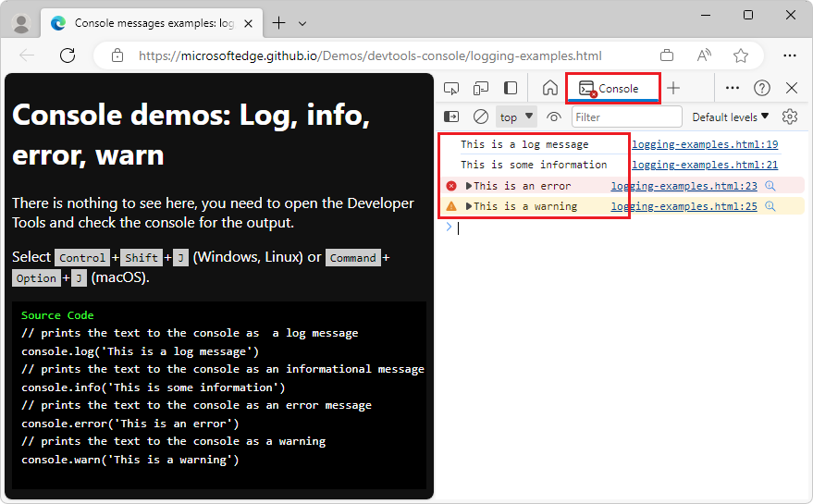Image resolution: width=813 pixels, height=504 pixels.
Task: Search the error message with magnifier icon
Action: click(x=770, y=186)
